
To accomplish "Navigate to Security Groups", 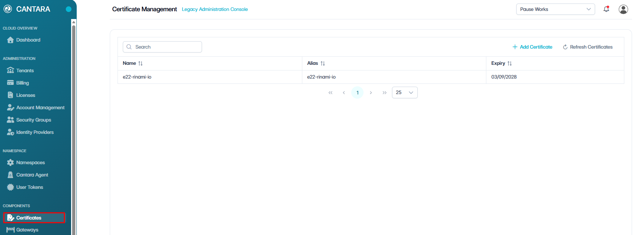I will [x=34, y=120].
